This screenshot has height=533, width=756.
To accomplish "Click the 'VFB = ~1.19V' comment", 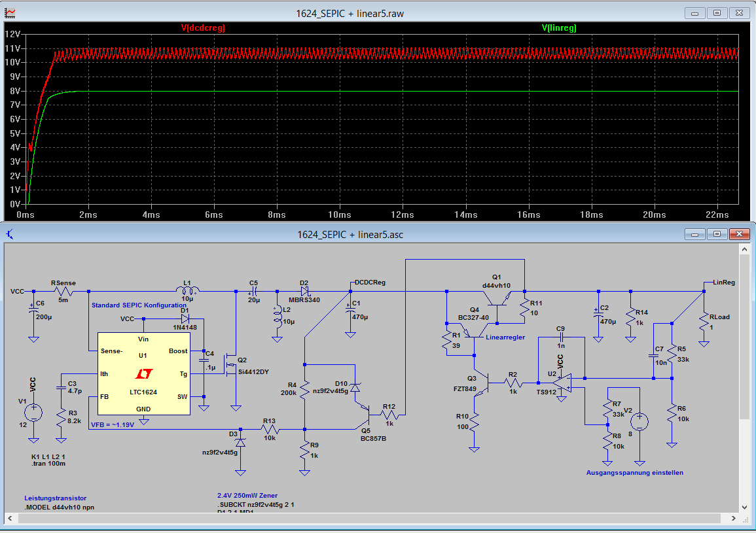I will 113,425.
